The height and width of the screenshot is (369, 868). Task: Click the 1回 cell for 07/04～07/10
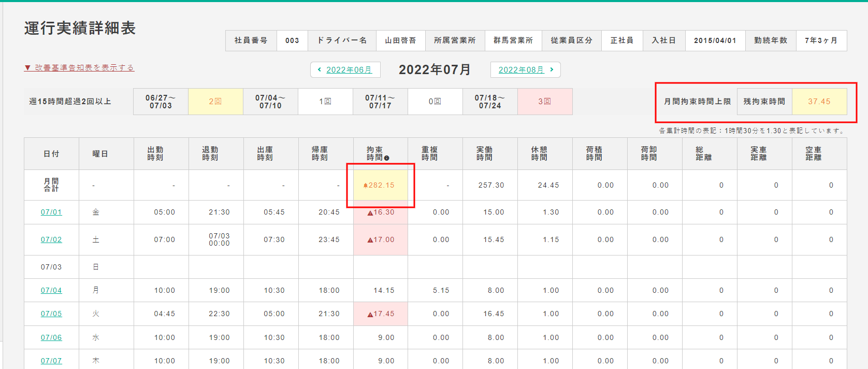pyautogui.click(x=325, y=102)
